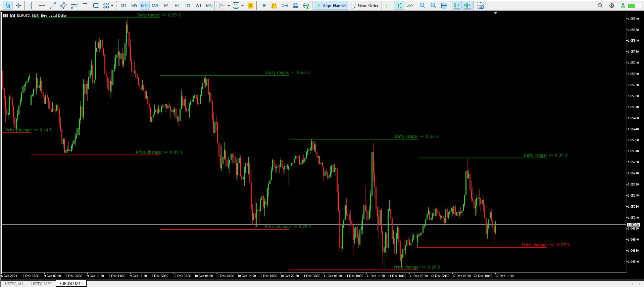The width and height of the screenshot is (644, 287).
Task: Click the add signal subscription icon
Action: point(306,5)
